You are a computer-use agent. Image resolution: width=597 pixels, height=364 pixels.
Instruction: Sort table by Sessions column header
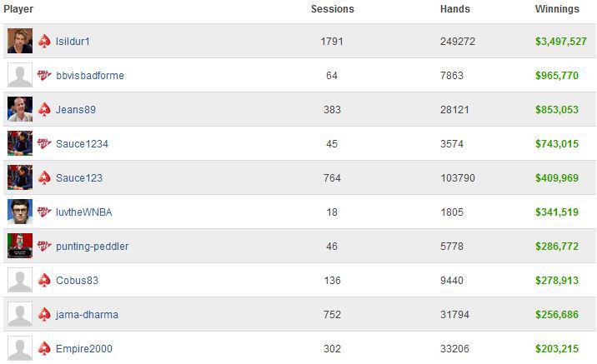(x=333, y=9)
